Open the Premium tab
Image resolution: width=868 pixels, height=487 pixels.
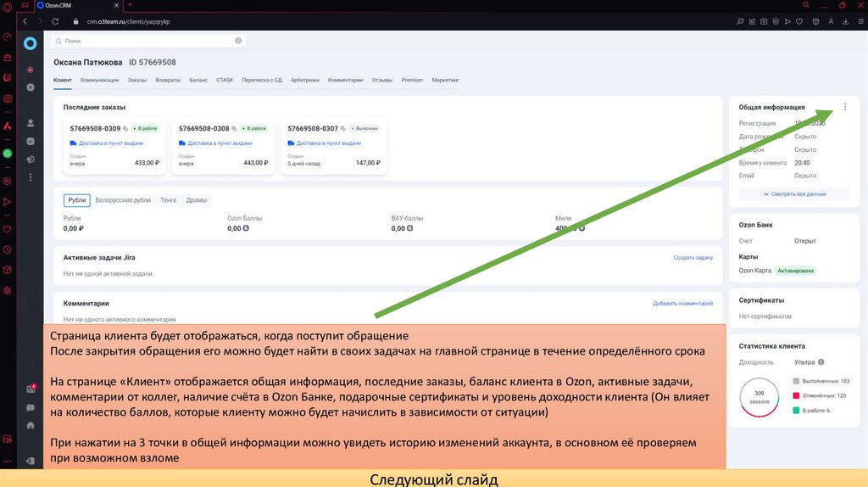tap(412, 81)
